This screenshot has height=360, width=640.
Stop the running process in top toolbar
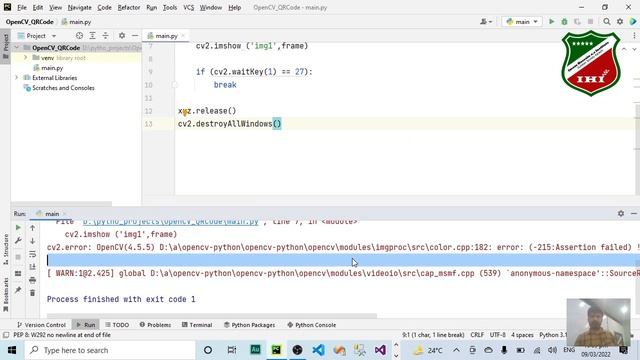coord(590,22)
